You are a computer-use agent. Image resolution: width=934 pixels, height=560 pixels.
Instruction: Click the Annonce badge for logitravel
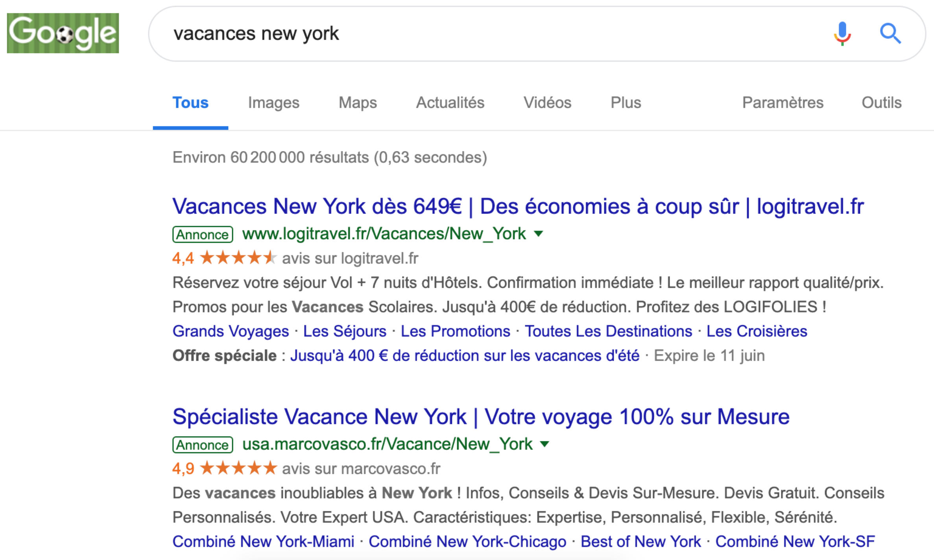pos(203,234)
